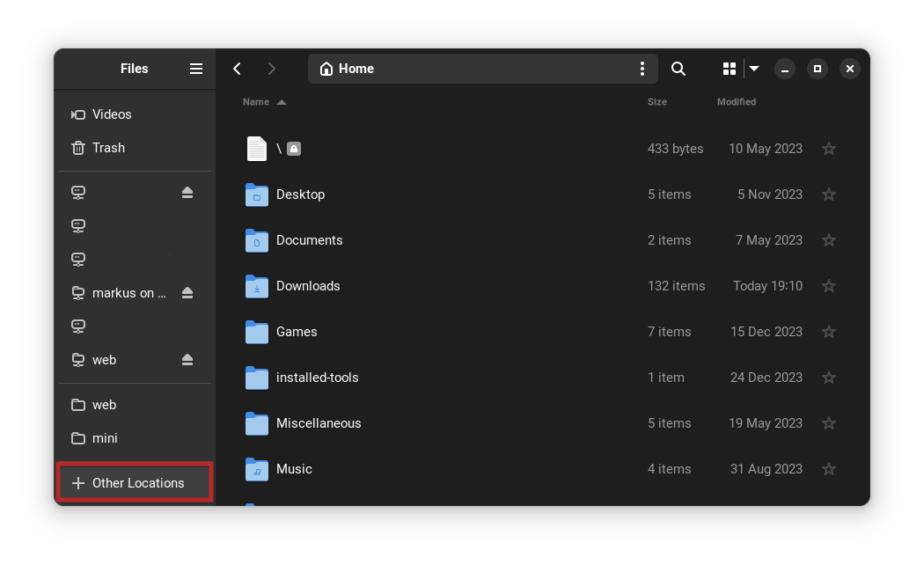Open Videos from the sidebar
This screenshot has width=924, height=565.
pos(111,114)
